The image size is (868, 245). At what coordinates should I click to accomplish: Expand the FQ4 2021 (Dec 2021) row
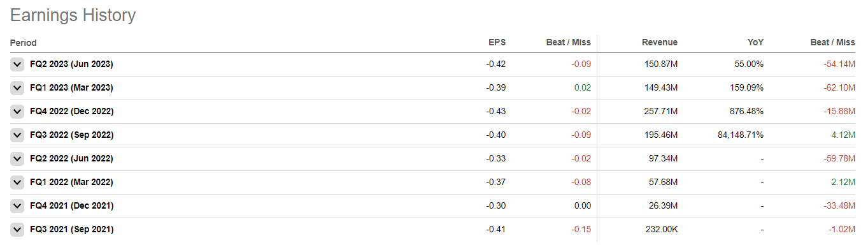pos(17,205)
